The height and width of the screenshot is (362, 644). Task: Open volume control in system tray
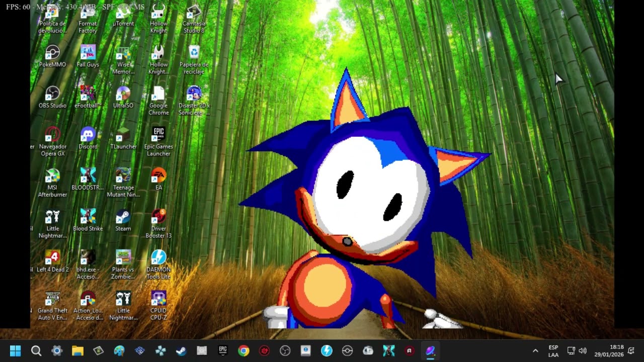pyautogui.click(x=583, y=350)
